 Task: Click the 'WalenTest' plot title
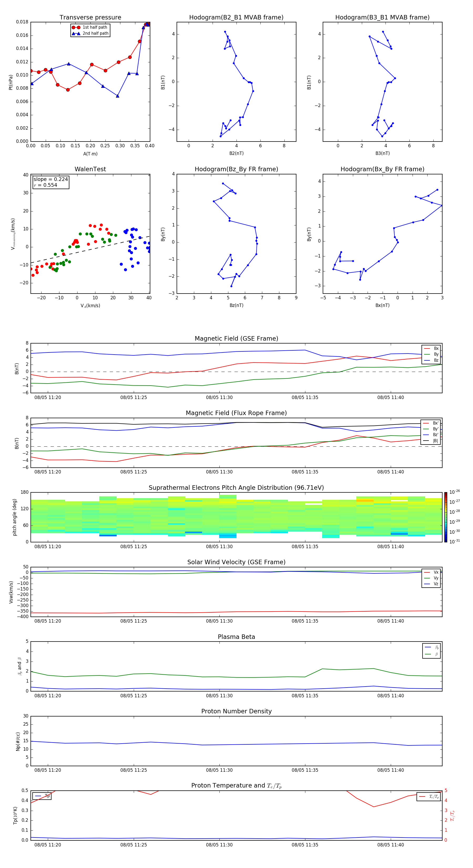[90, 169]
